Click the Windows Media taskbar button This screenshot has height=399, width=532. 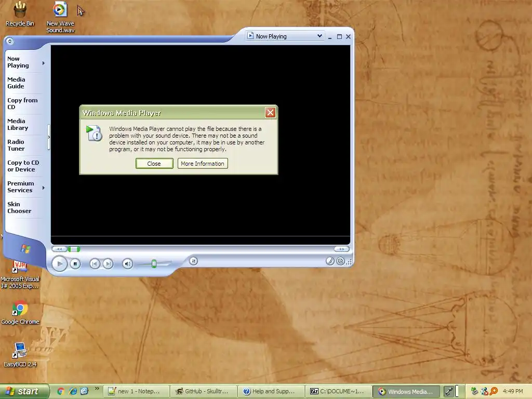(x=406, y=392)
